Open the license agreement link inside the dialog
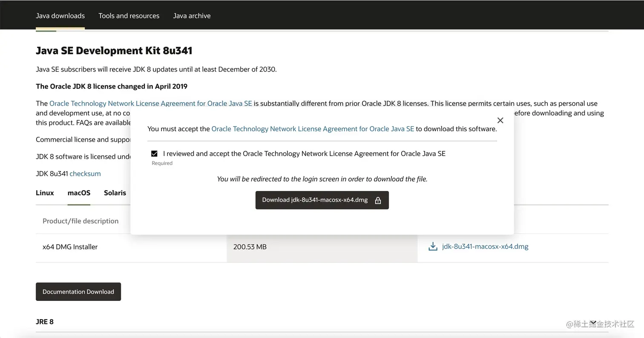This screenshot has width=644, height=338. 313,129
